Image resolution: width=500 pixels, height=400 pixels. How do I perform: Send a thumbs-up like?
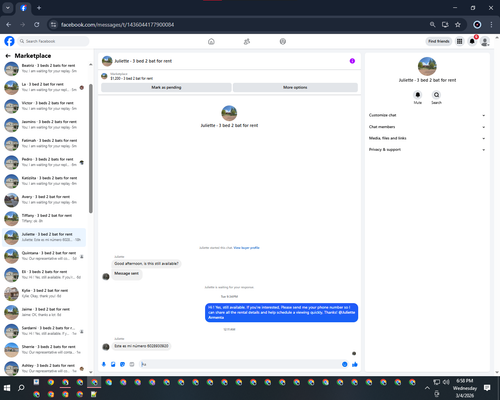tap(355, 364)
